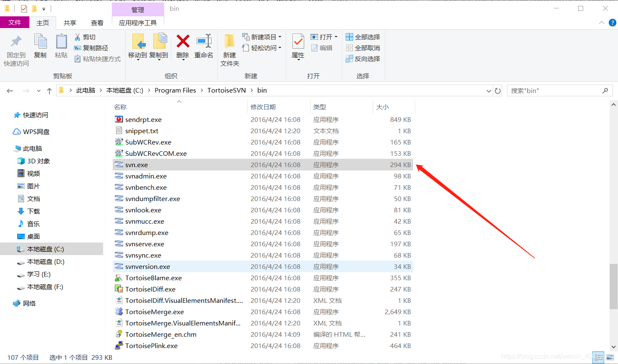This screenshot has height=364, width=618.
Task: Expand chevron after TortoiseSVN in path
Action: click(x=252, y=90)
